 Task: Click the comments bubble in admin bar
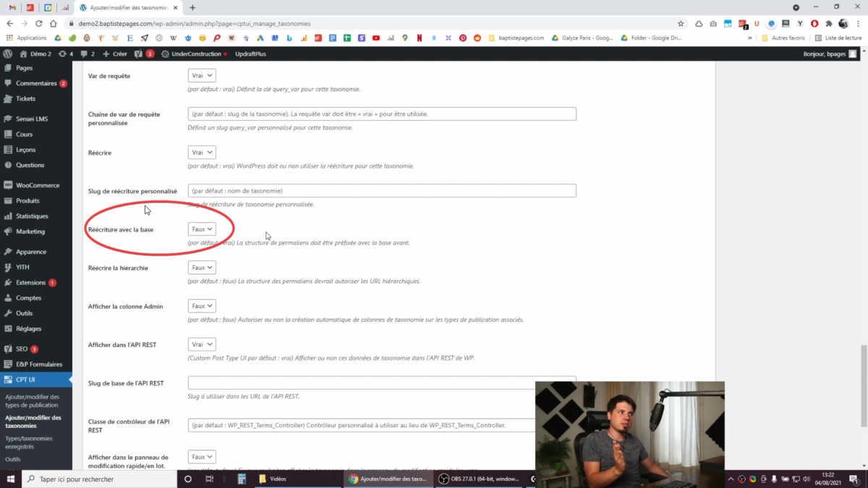(x=84, y=53)
